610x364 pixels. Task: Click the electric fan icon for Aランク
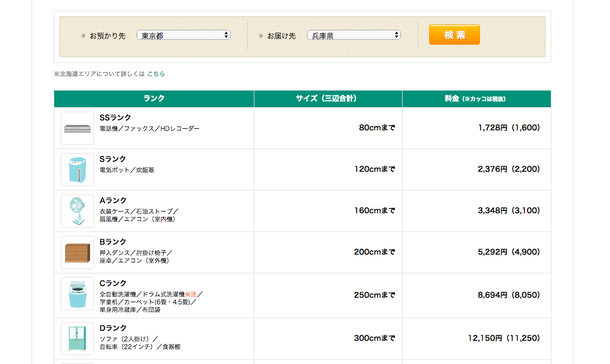click(77, 211)
